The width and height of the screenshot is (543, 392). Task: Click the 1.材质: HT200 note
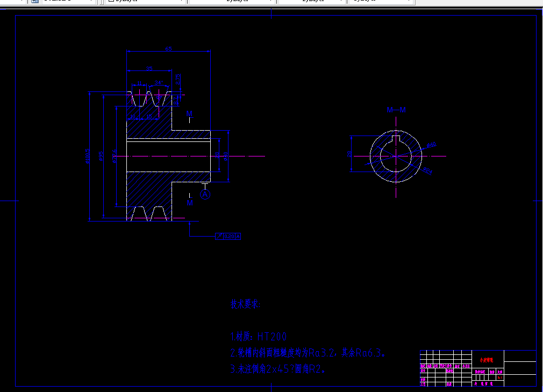pyautogui.click(x=259, y=336)
